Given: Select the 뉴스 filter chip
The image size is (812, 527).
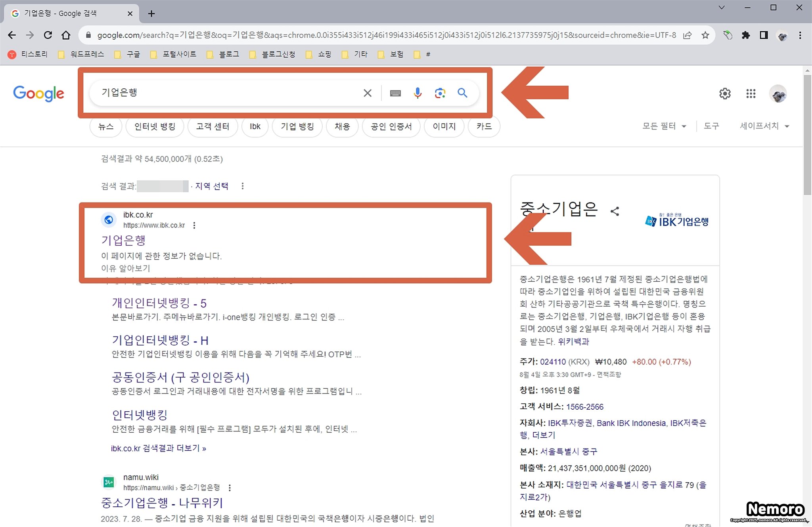Looking at the screenshot, I should [x=106, y=127].
